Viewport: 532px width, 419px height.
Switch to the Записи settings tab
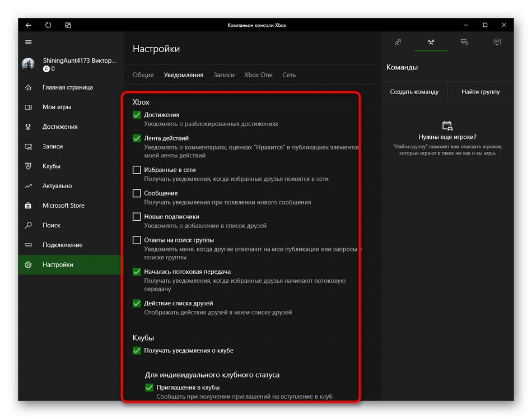coord(224,75)
